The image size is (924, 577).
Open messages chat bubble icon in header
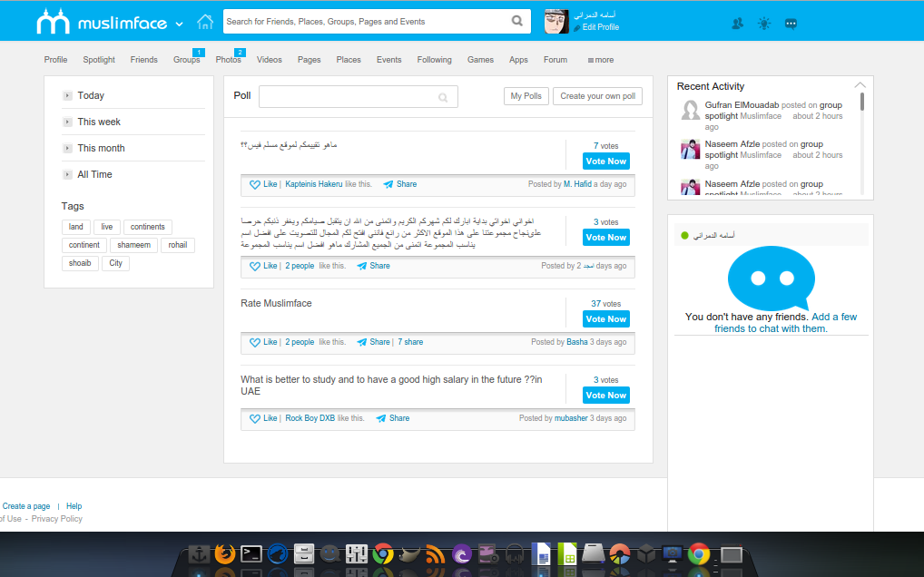click(x=791, y=24)
